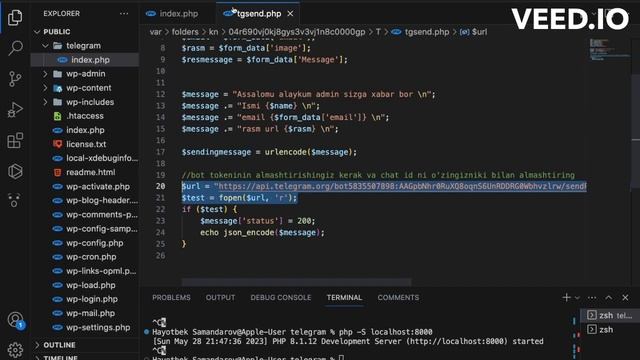640x360 pixels.
Task: Click $url symbol in breadcrumb
Action: pyautogui.click(x=479, y=32)
